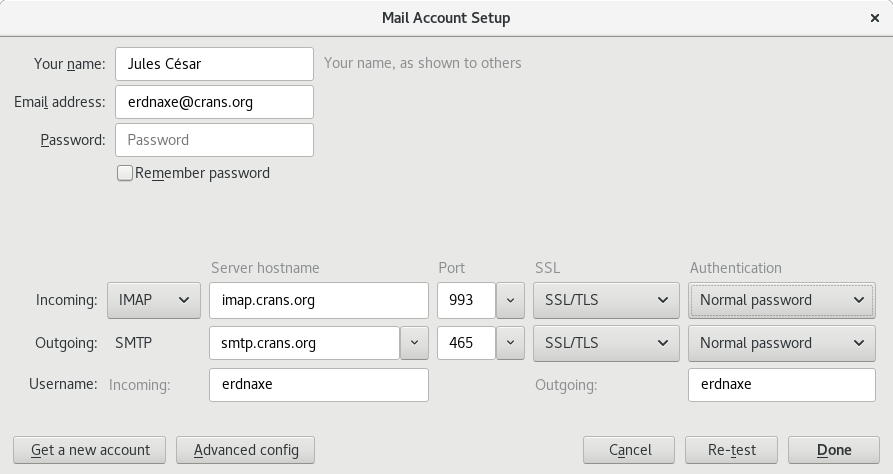Open the outgoing SSL/TLS dropdown
The height and width of the screenshot is (474, 893).
click(x=604, y=343)
